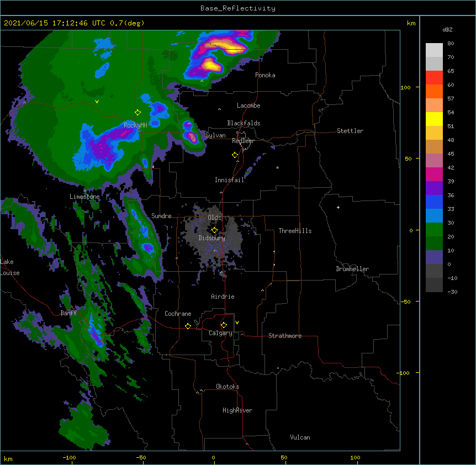Click the white asterisk marker east of Innisfail
476x465 pixels.
click(277, 167)
